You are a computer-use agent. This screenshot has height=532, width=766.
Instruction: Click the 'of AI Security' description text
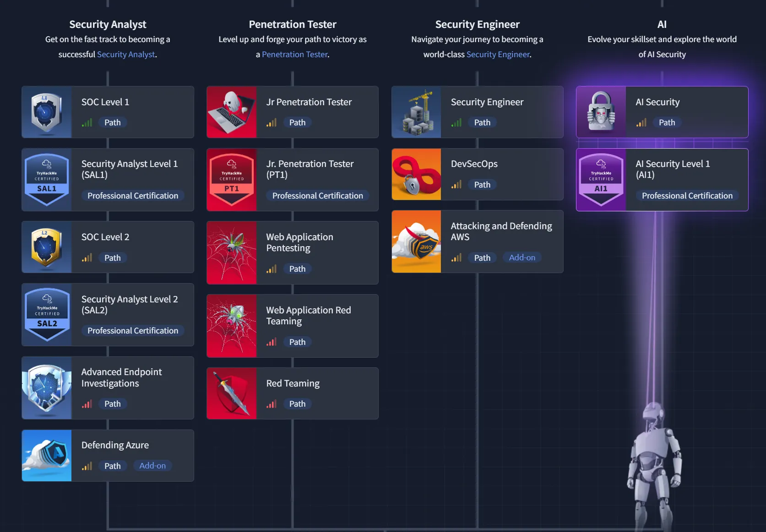click(x=662, y=54)
